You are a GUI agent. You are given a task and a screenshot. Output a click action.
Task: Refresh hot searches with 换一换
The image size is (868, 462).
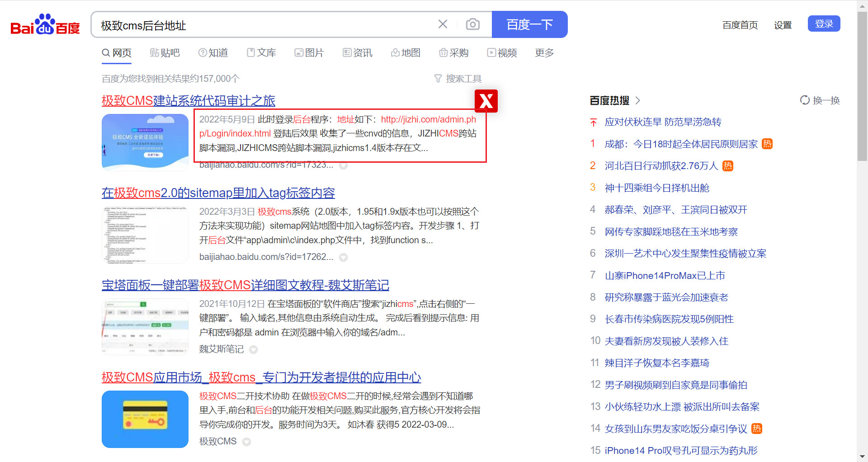pyautogui.click(x=820, y=100)
